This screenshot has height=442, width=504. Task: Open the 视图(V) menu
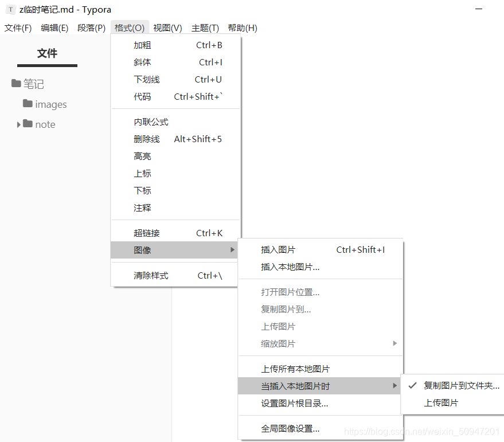click(167, 28)
